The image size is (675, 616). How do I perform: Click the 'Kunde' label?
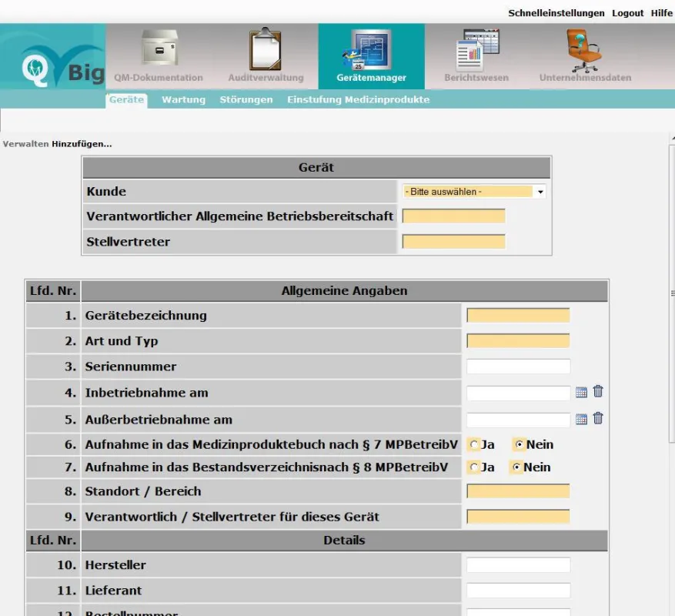coord(106,191)
